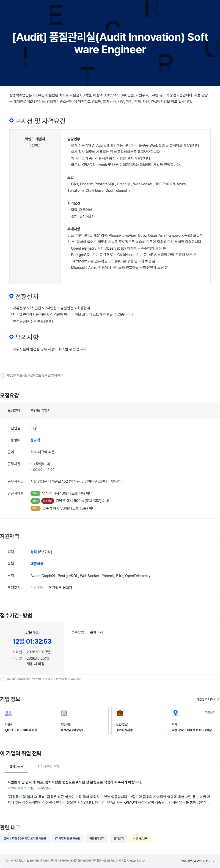Click the info icon beside 채용정보에 잘못된 내용

3,375
